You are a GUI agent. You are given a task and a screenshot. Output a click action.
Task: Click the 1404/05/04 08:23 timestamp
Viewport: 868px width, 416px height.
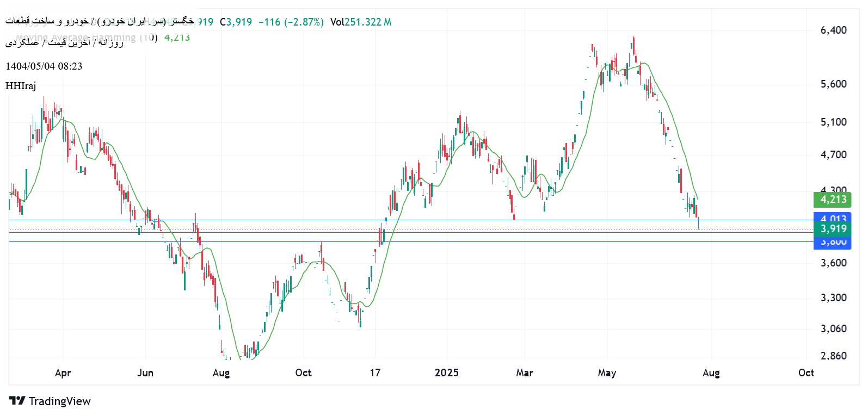click(x=44, y=66)
